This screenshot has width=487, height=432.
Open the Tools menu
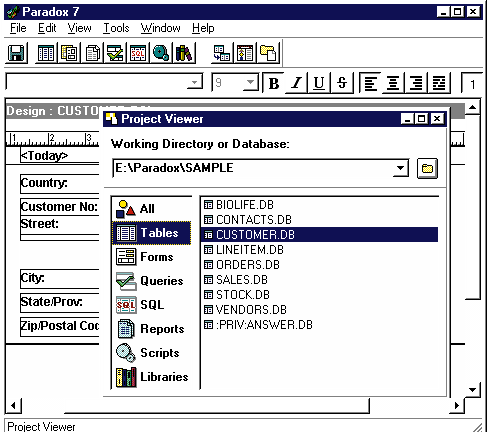116,28
